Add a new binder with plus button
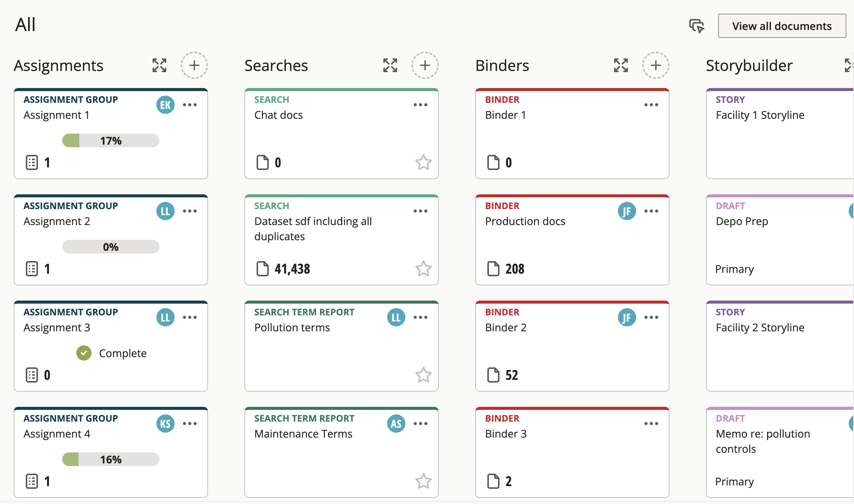The width and height of the screenshot is (854, 504). point(656,65)
